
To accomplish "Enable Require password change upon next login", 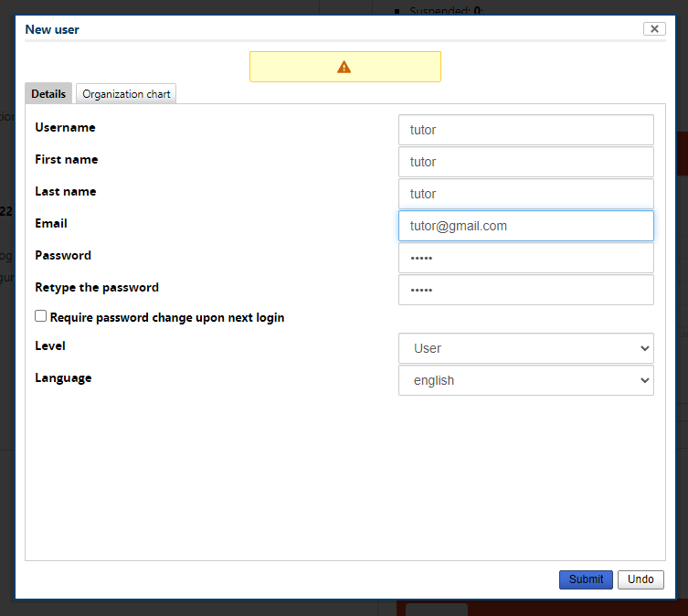I will (x=41, y=316).
